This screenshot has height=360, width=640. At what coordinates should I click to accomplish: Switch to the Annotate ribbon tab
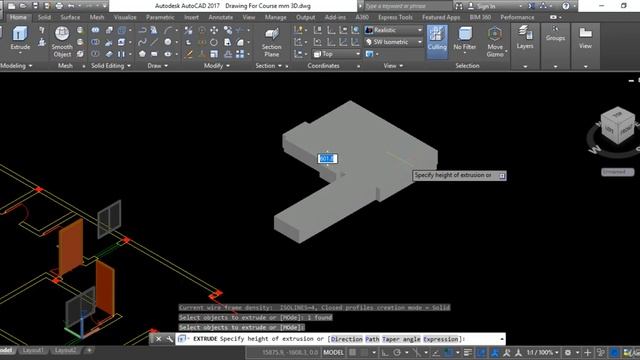tap(220, 17)
